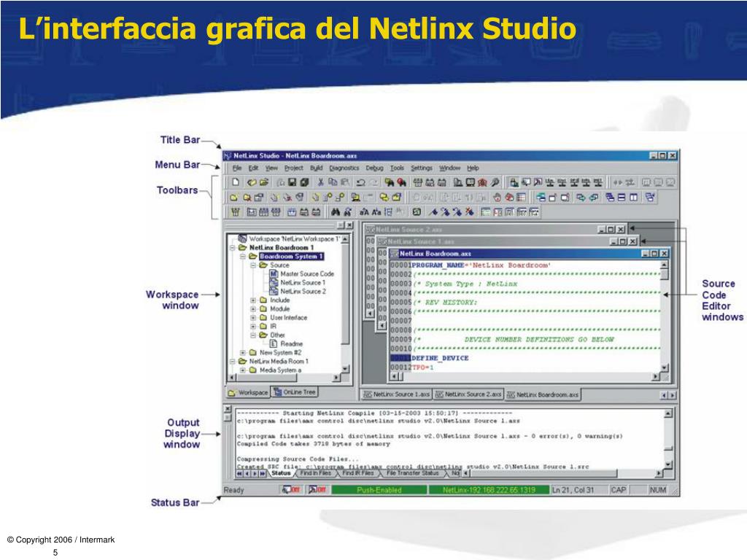Screen dimensions: 747x560
Task: Select NetLinx Media Room 1 project
Action: pyautogui.click(x=279, y=361)
